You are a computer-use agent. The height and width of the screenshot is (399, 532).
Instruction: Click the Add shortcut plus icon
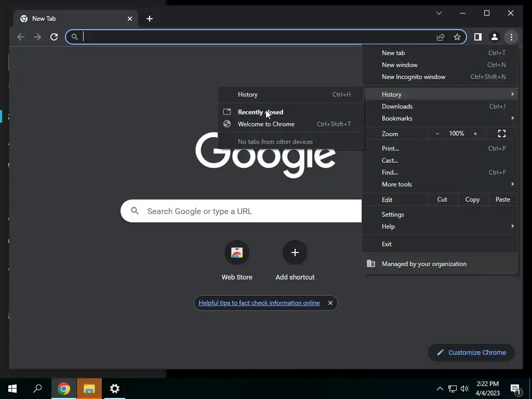pos(295,252)
